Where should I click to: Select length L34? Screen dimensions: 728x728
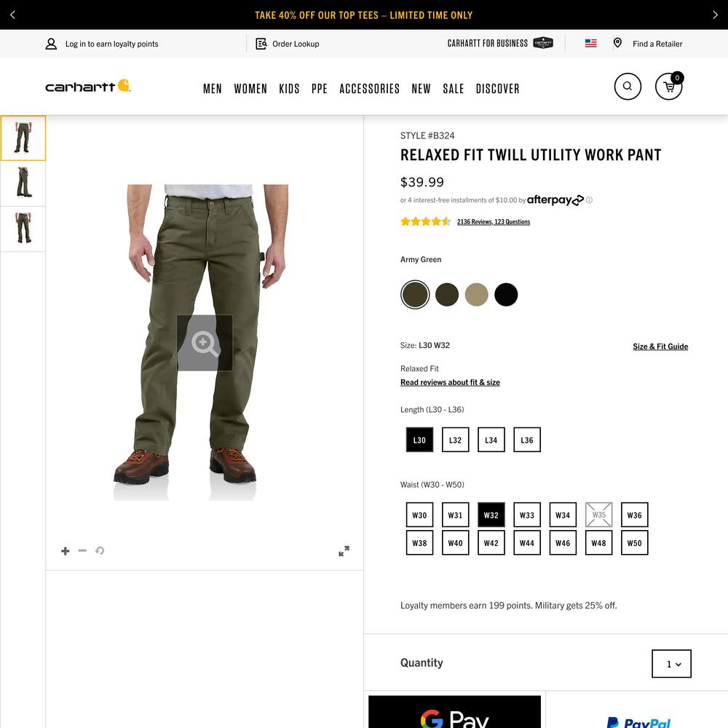[491, 440]
